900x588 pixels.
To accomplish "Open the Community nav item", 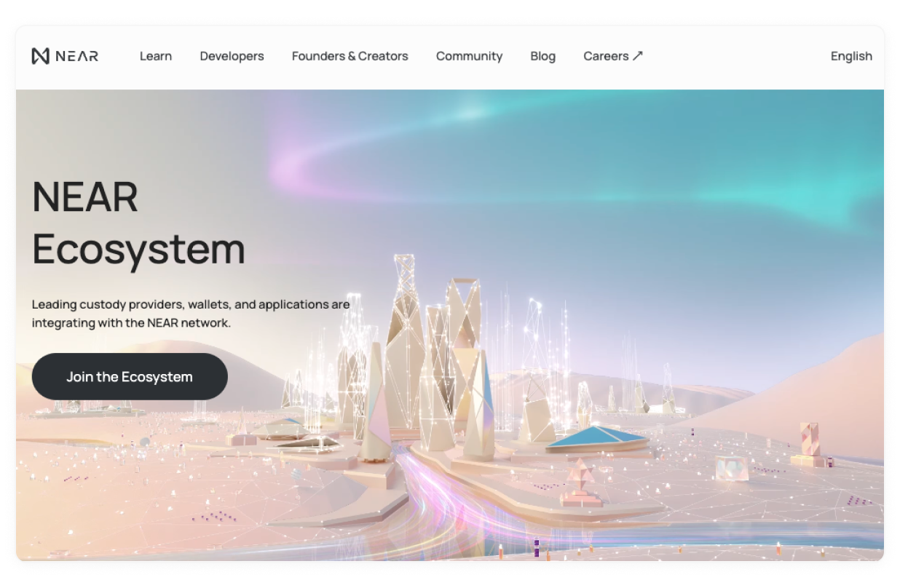I will 469,56.
